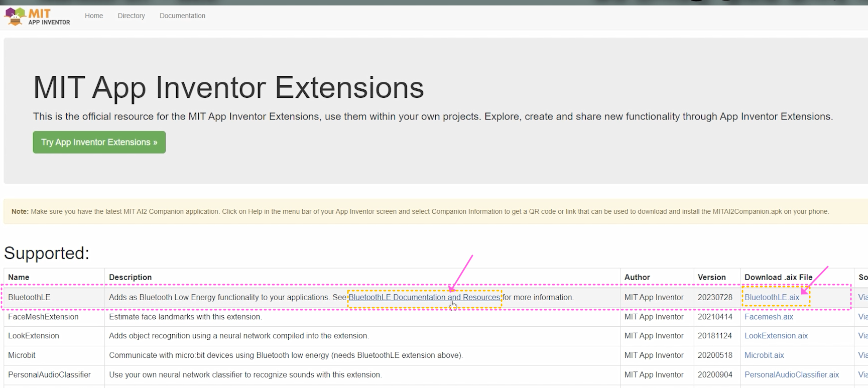
Task: Click the MIT App Inventor Extensions heading
Action: pos(228,87)
